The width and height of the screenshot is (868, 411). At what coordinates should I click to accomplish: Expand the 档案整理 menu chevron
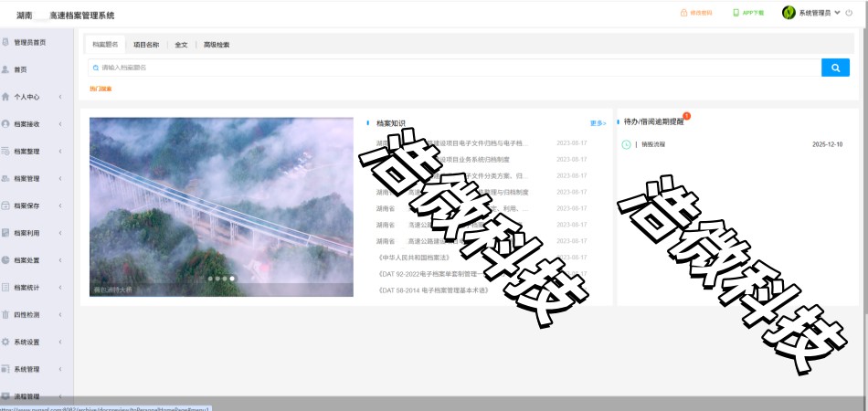point(60,151)
